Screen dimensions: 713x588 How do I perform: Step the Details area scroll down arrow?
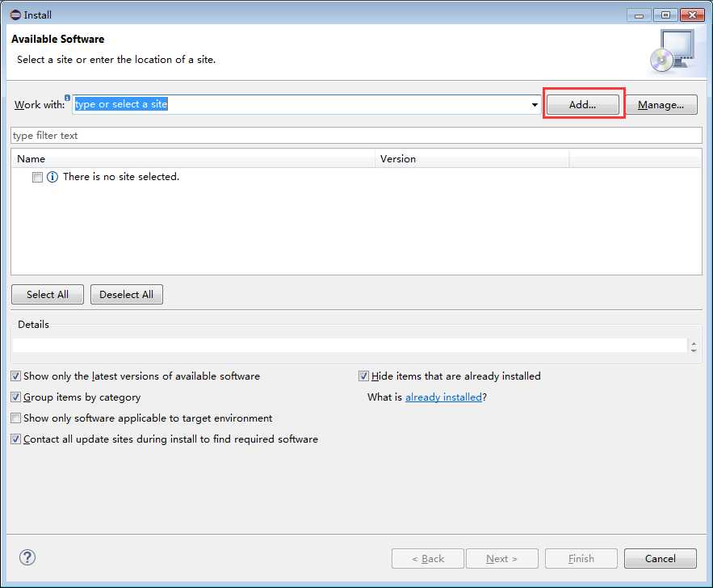pyautogui.click(x=694, y=351)
